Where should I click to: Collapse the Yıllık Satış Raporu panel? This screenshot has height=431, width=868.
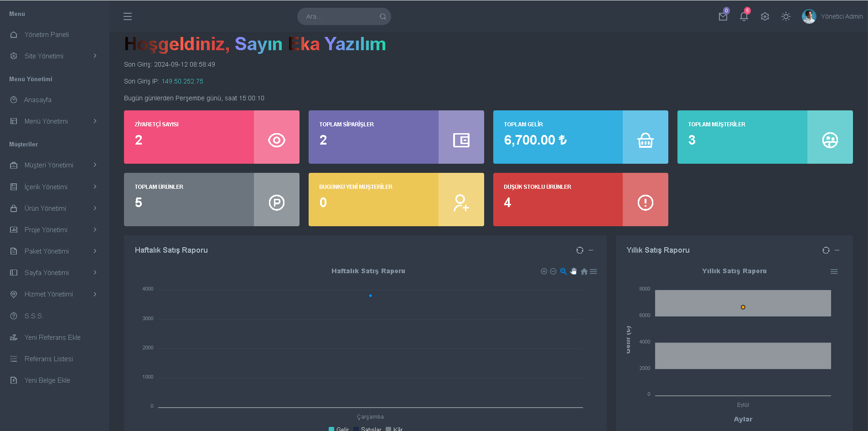pyautogui.click(x=837, y=250)
